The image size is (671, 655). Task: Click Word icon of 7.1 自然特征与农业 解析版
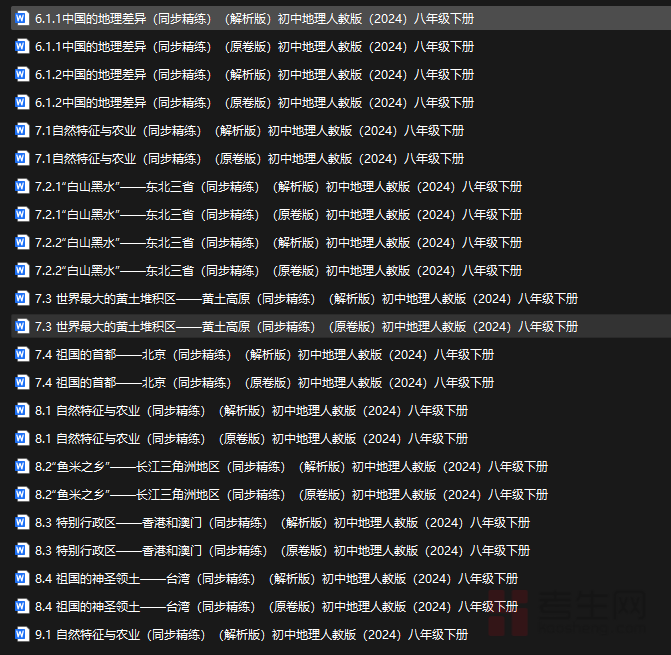tap(23, 130)
